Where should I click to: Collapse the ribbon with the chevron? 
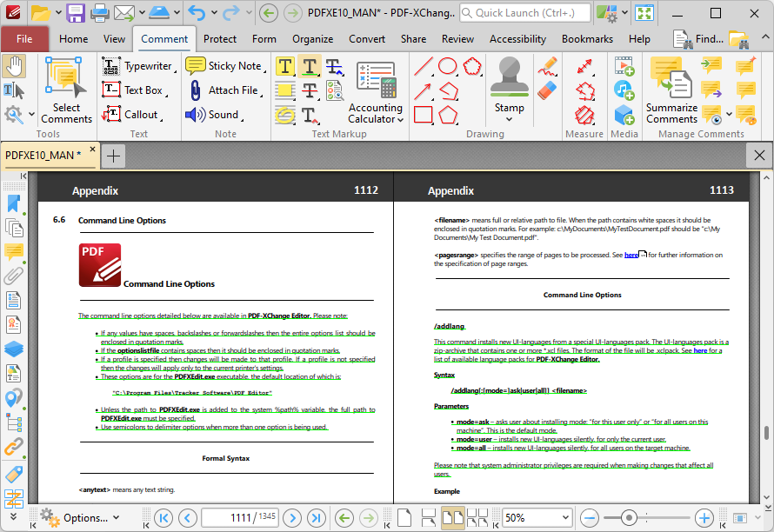point(764,37)
